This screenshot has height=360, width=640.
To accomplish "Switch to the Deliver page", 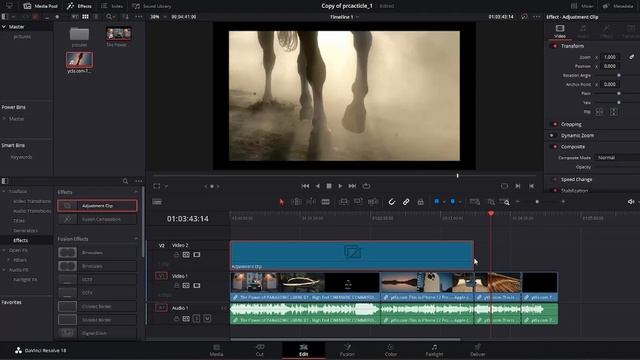I will point(478,350).
